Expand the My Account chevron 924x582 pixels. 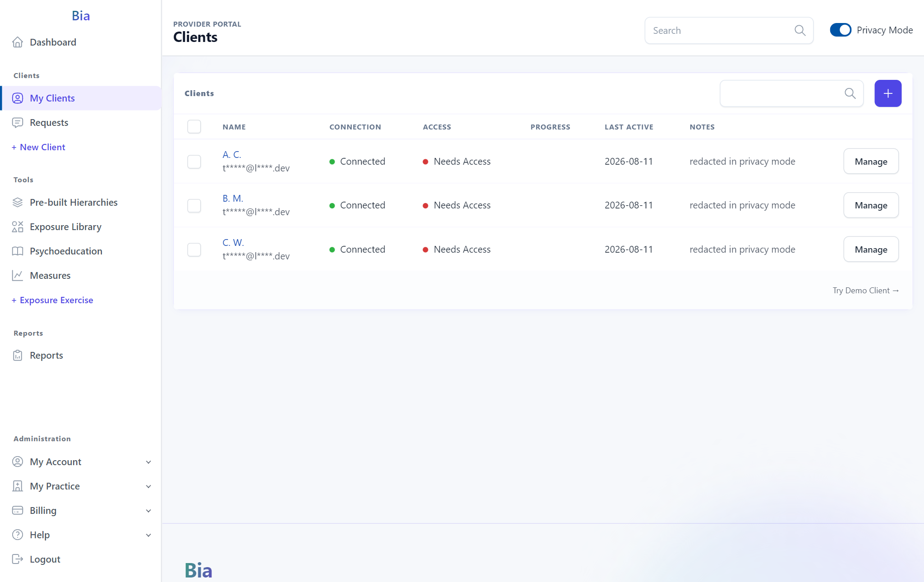point(148,462)
